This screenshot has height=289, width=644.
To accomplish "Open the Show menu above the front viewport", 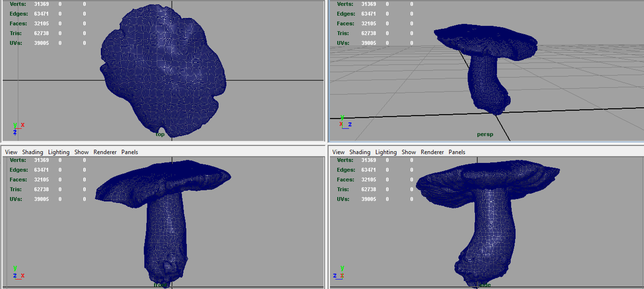I will pos(82,152).
